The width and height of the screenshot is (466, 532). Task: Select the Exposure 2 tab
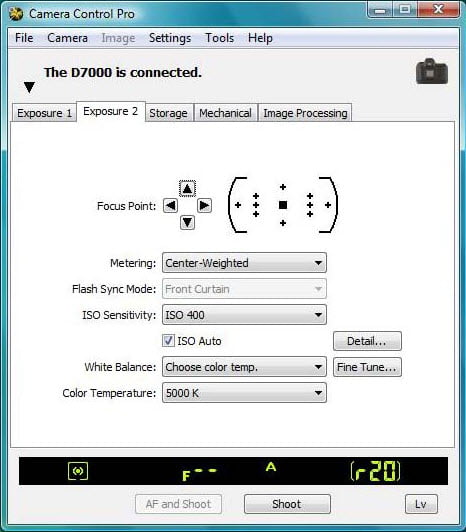coord(111,111)
